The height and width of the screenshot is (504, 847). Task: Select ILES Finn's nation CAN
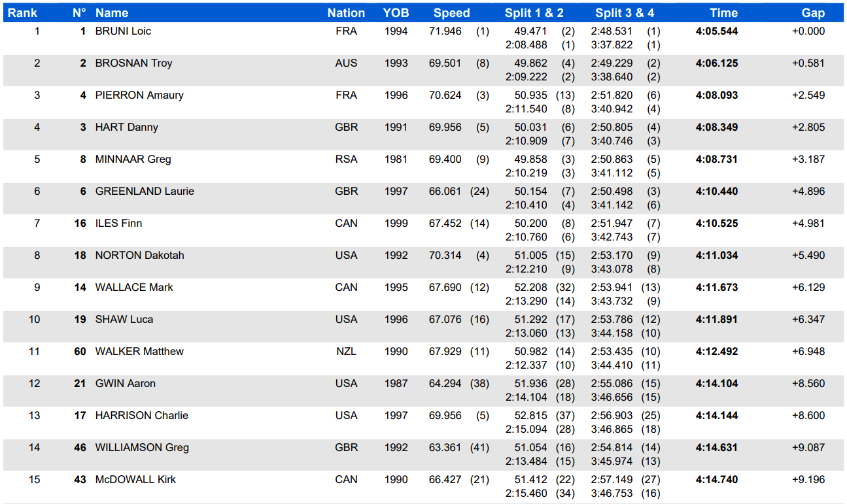(346, 224)
